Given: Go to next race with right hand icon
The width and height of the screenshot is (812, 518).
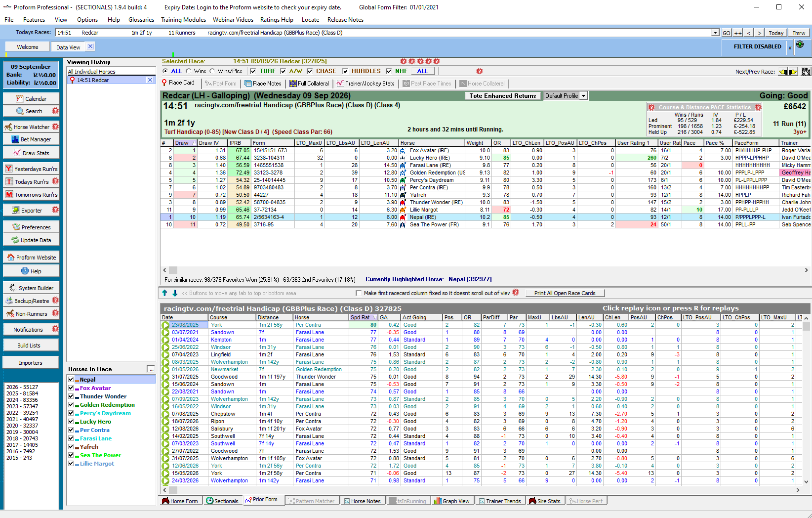Looking at the screenshot, I should click(x=794, y=72).
